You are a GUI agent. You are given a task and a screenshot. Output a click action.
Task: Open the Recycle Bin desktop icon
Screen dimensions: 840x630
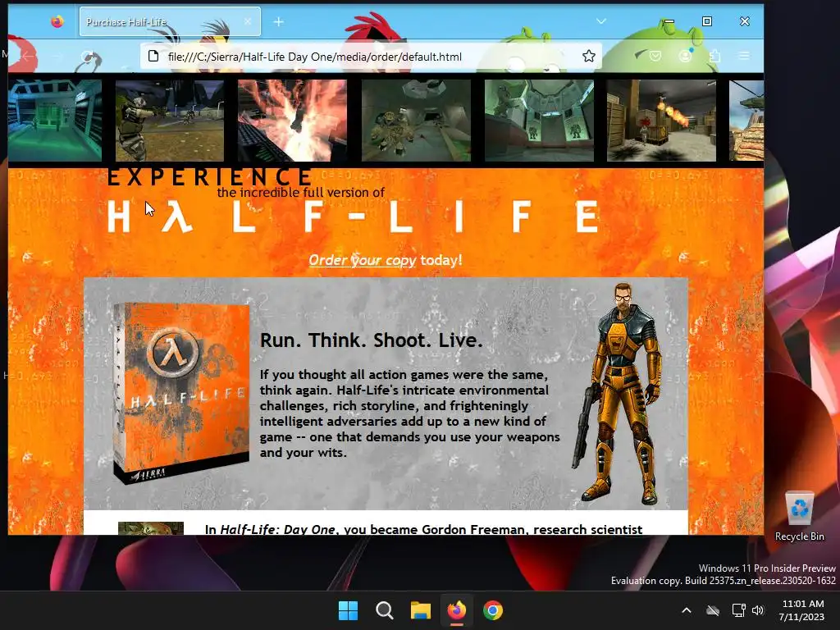tap(799, 517)
